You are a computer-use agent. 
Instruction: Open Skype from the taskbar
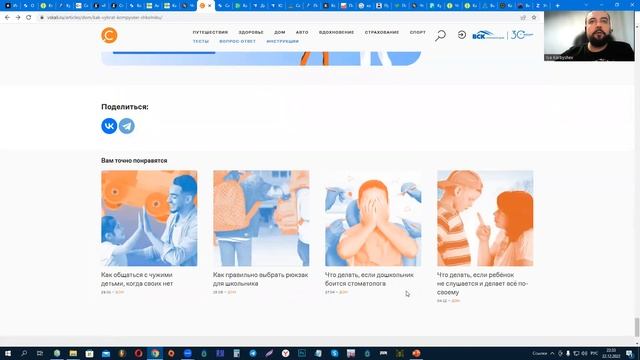(335, 353)
